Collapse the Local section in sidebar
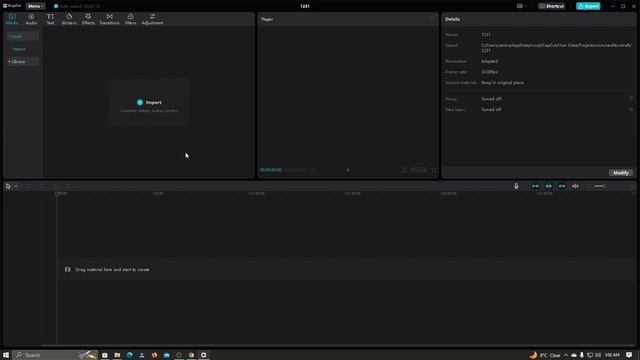Viewport: 640px width, 360px height. point(22,36)
